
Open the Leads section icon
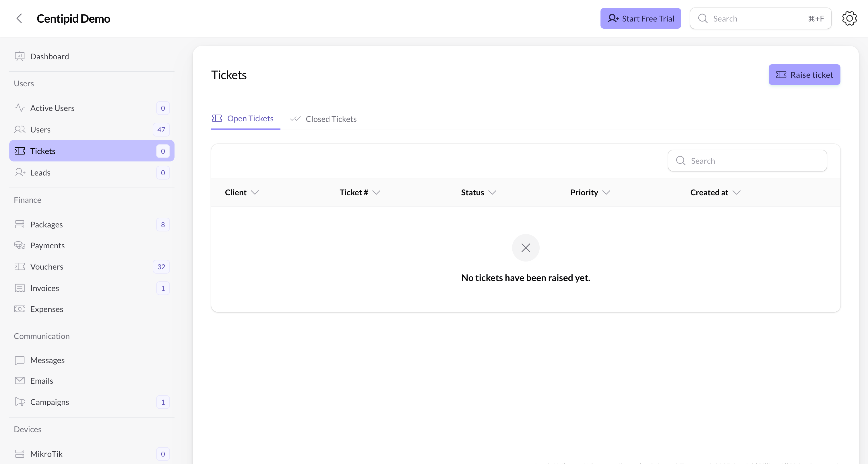20,172
